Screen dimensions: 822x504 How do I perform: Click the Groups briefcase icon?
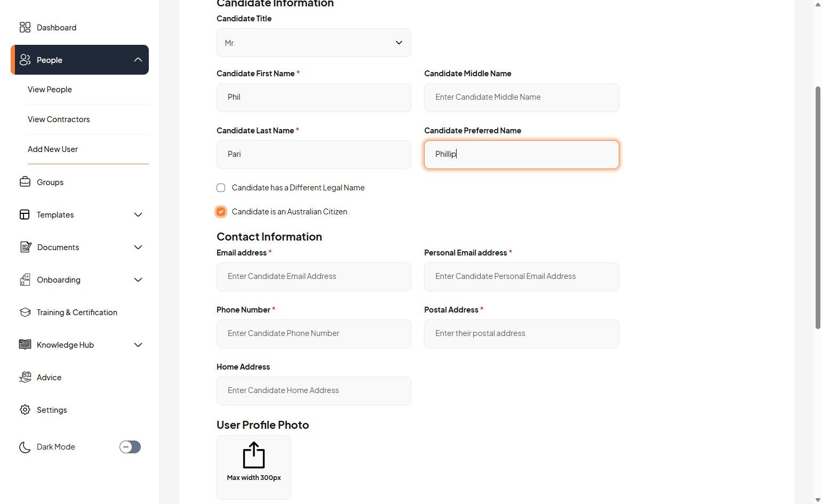click(x=25, y=182)
